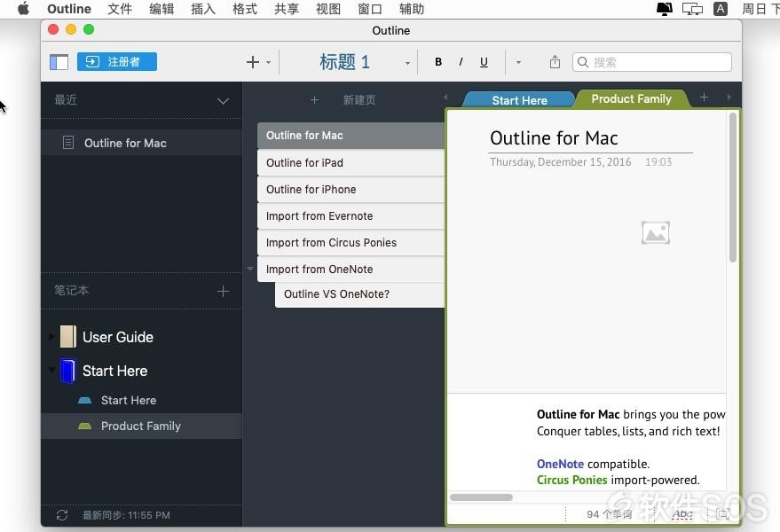Open the 辅助 menu

point(412,9)
